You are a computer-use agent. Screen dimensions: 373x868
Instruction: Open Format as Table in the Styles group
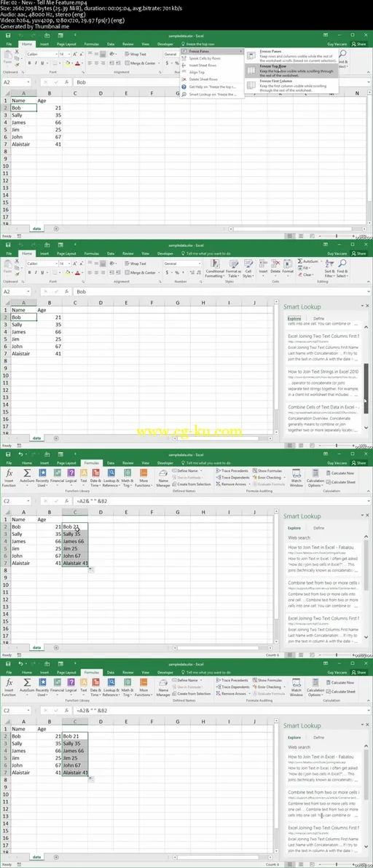click(x=234, y=267)
